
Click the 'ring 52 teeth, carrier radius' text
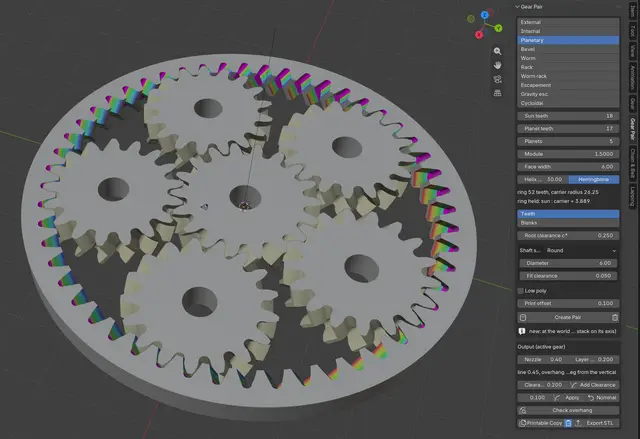coord(558,192)
